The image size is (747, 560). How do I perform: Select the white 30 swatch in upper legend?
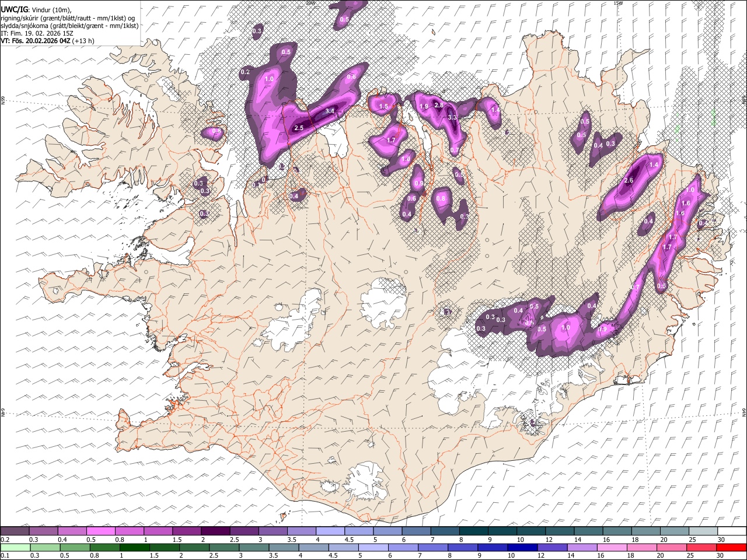[732, 531]
